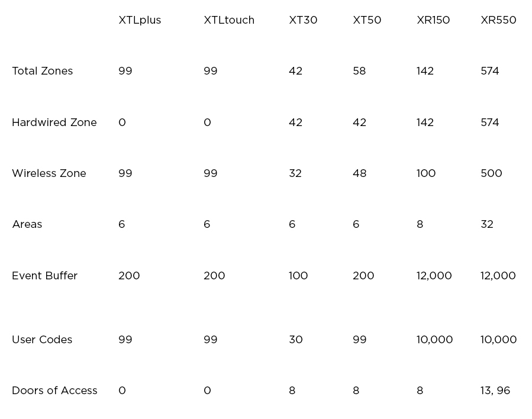This screenshot has width=532, height=419.
Task: Click the Hardwired Zone row label
Action: (54, 123)
